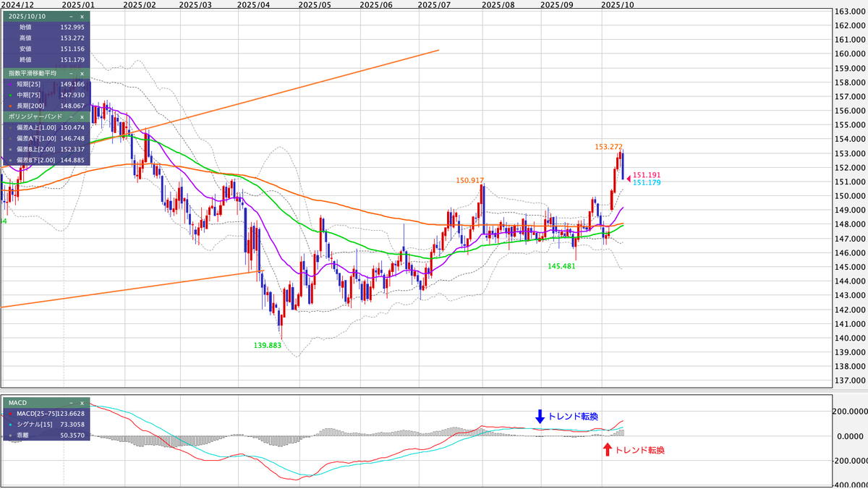Click the 偏差A上[1.00] band marker icon
Screen dimensions: 868x489
click(x=10, y=127)
